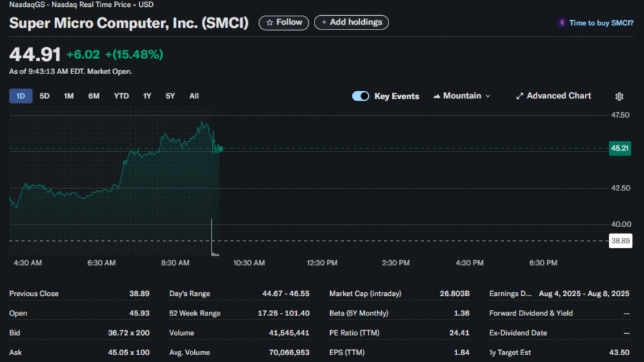Viewport: 644px width, 362px height.
Task: Switch to the 1M range tab
Action: click(x=69, y=96)
